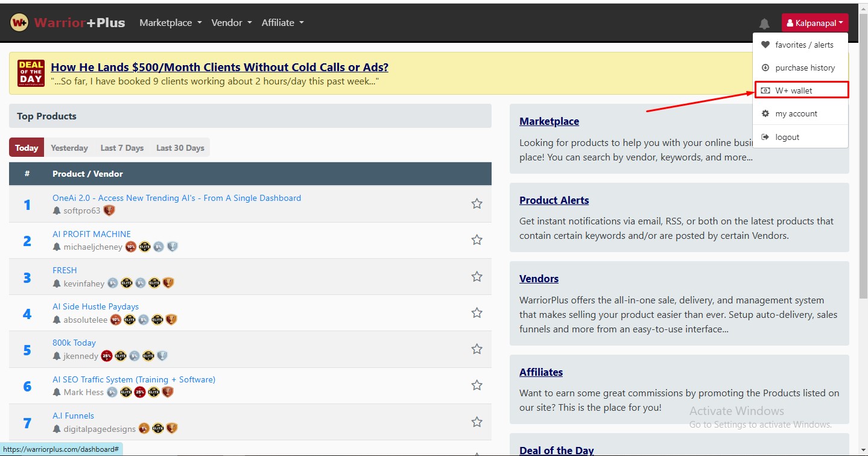Switch to the Today tab
The height and width of the screenshot is (456, 868).
(x=27, y=148)
